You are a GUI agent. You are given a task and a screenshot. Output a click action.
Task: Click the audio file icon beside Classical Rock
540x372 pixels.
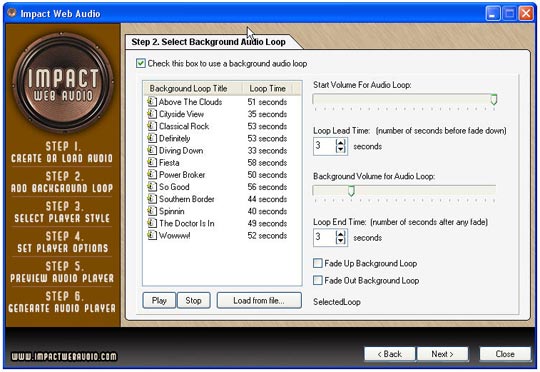pos(152,126)
